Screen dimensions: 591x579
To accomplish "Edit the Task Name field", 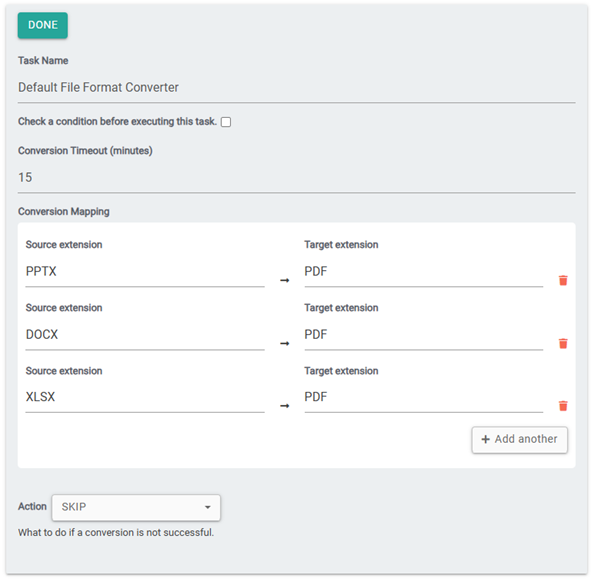I will click(296, 87).
